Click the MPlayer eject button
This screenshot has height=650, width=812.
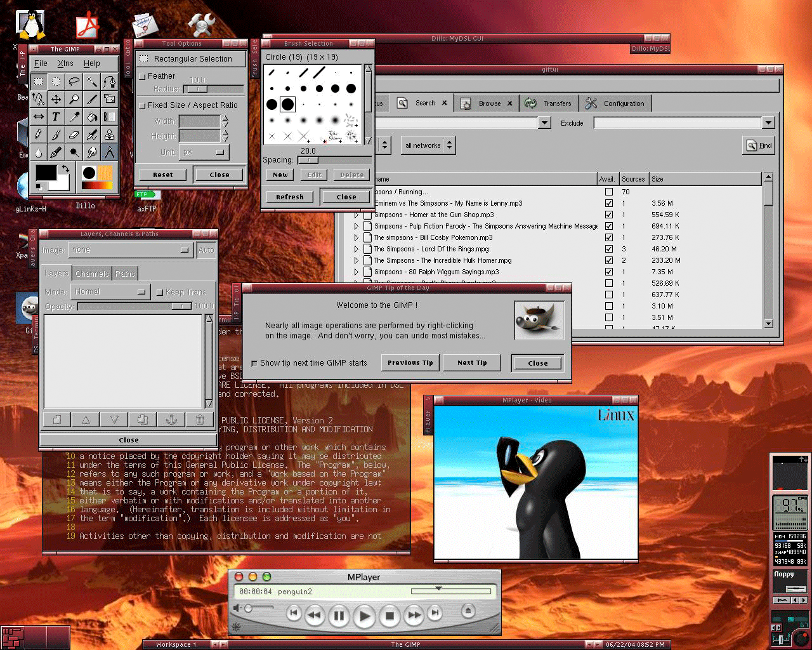(x=468, y=611)
